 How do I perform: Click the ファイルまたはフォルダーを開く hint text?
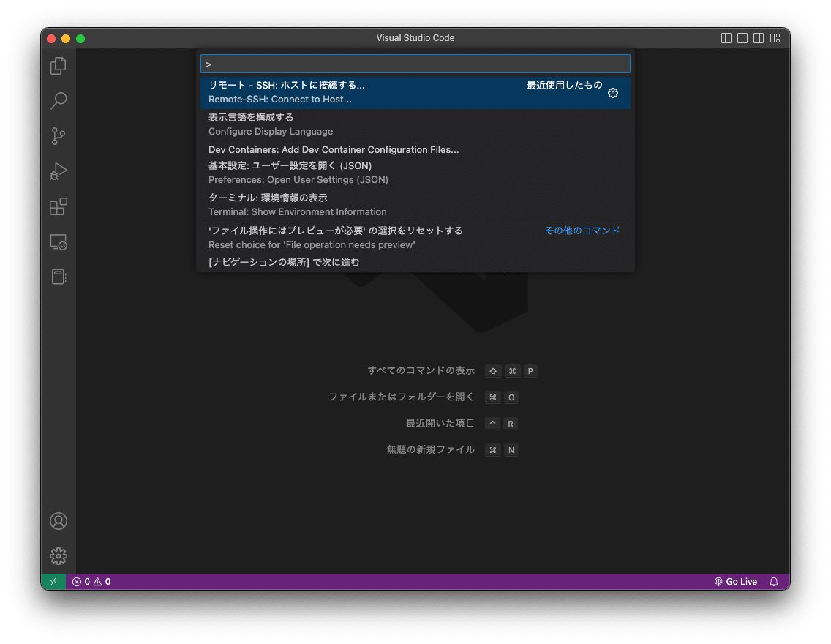click(402, 397)
